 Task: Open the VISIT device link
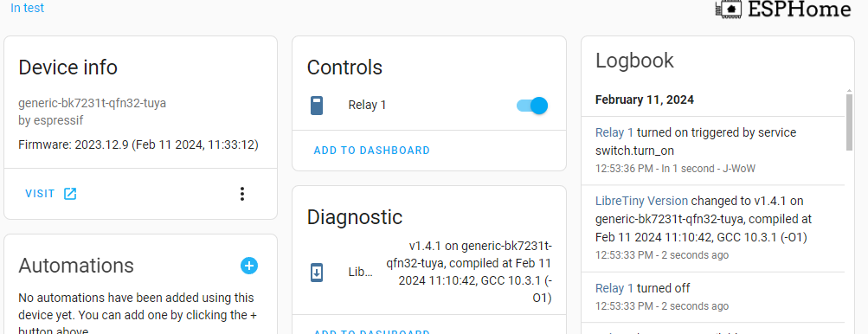tap(50, 193)
